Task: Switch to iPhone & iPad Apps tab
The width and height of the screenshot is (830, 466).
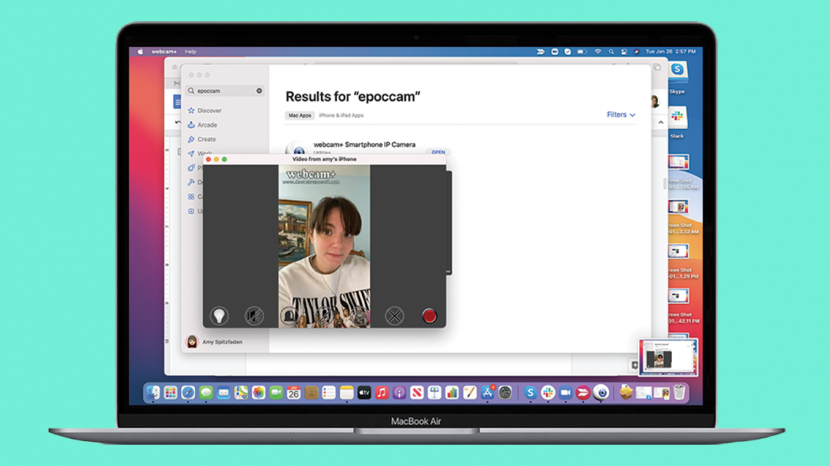Action: click(x=341, y=115)
